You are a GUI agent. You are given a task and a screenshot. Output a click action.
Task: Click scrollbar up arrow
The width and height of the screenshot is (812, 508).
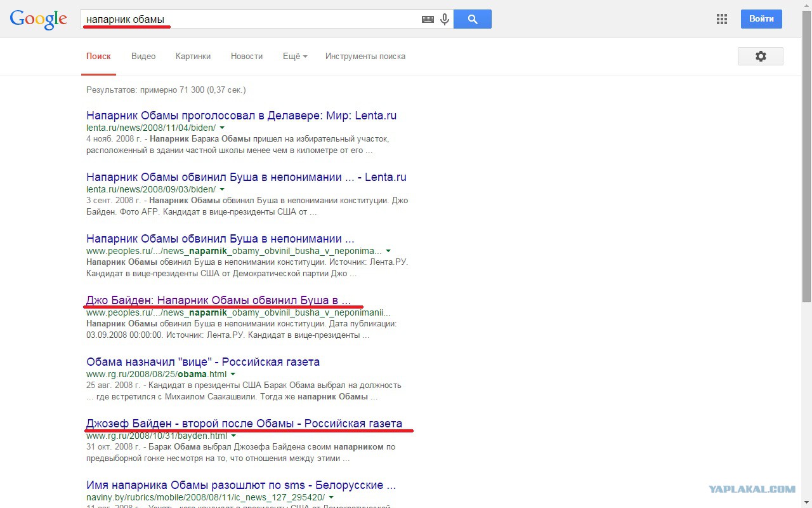pos(806,5)
